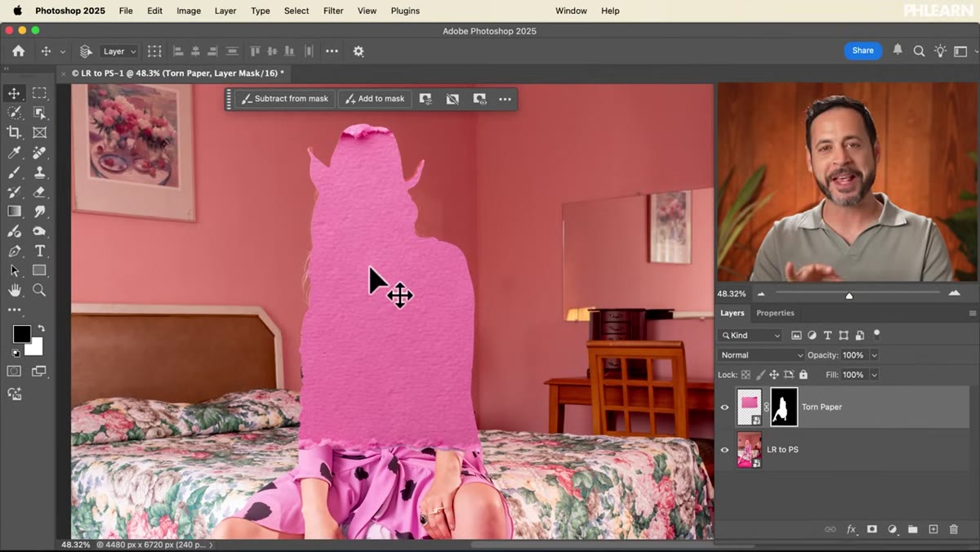The width and height of the screenshot is (980, 552).
Task: Toggle the layer filter on/off switch
Action: click(876, 334)
